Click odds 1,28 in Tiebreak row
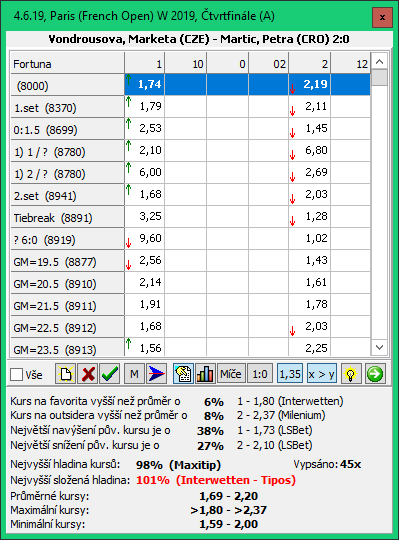The width and height of the screenshot is (399, 540). tap(309, 217)
